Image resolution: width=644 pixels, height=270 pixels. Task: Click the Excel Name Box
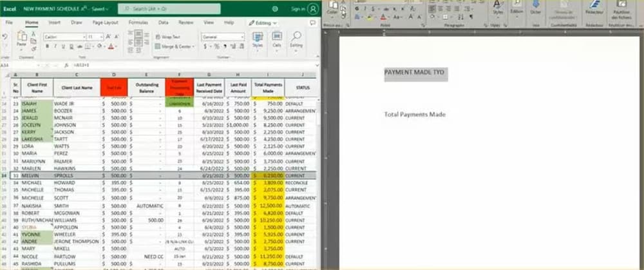(x=21, y=65)
